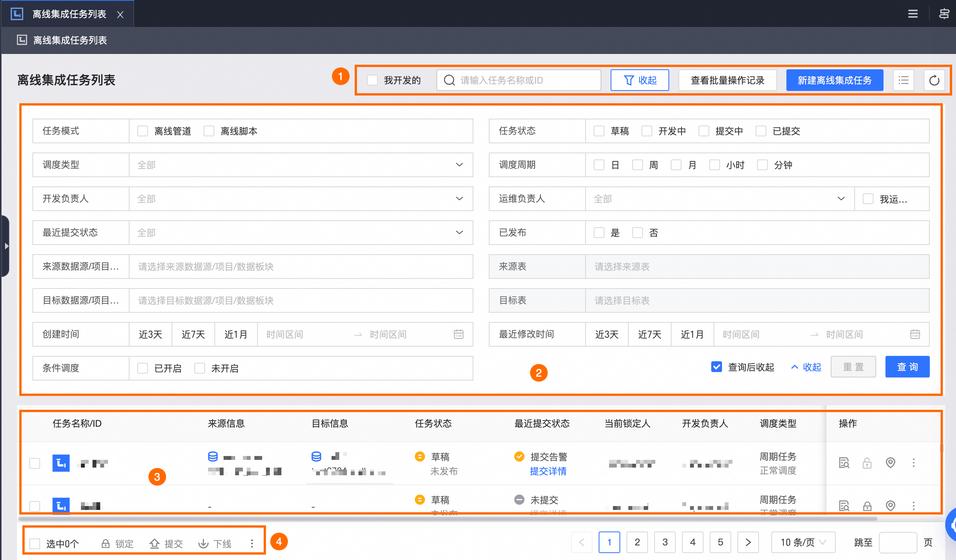
Task: Open more batch actions at the bottom bar
Action: tap(252, 543)
